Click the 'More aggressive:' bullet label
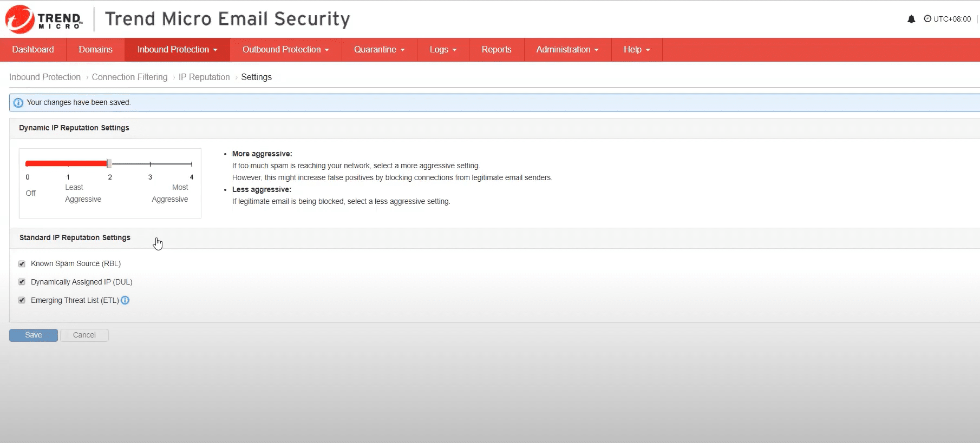The width and height of the screenshot is (980, 443). click(x=262, y=154)
